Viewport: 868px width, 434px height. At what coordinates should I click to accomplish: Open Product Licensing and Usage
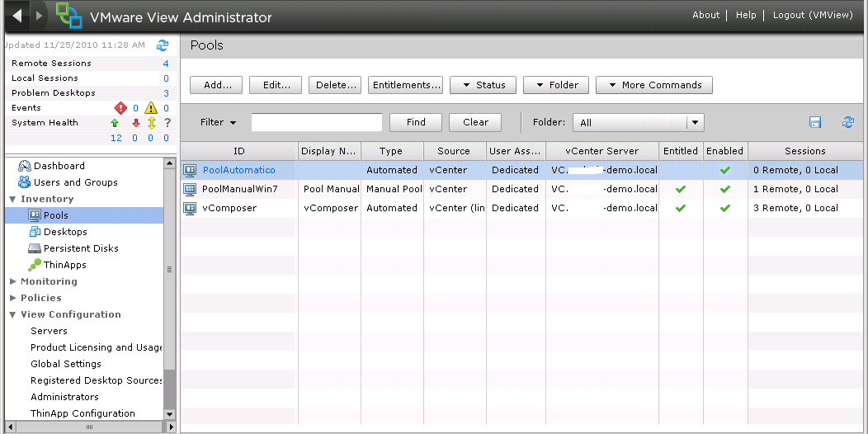[97, 347]
